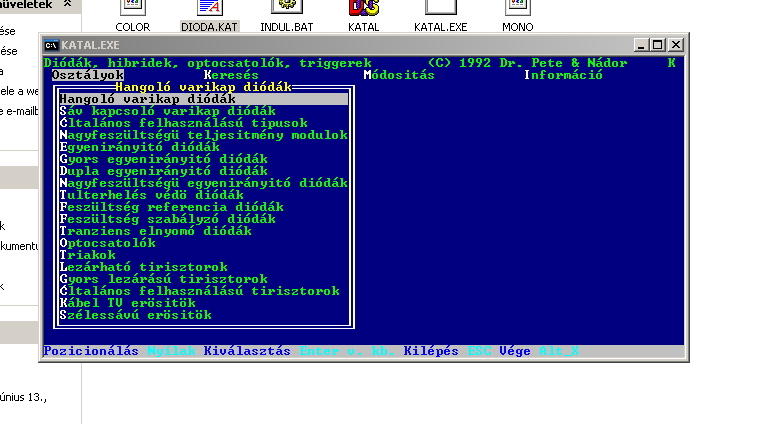Select Nagyfeszültségü teljesitmény modulok
The image size is (757, 424).
[x=203, y=135]
